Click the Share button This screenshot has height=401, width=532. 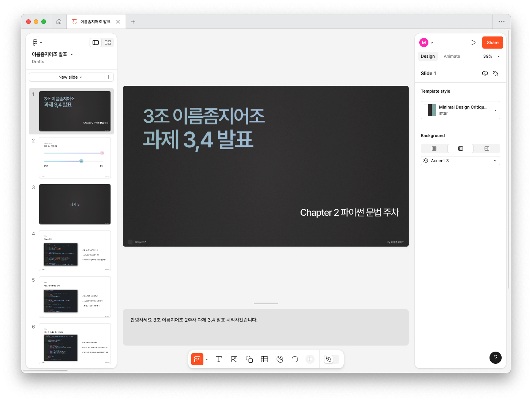click(x=493, y=43)
